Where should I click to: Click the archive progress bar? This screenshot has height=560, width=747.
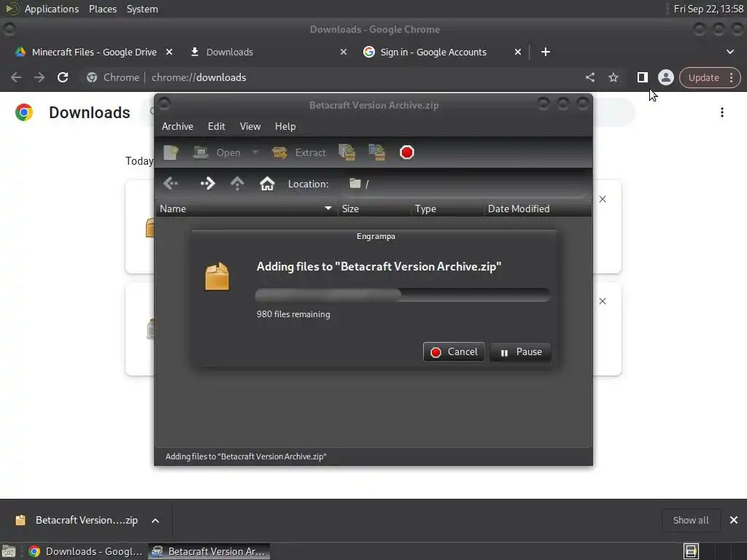point(403,295)
